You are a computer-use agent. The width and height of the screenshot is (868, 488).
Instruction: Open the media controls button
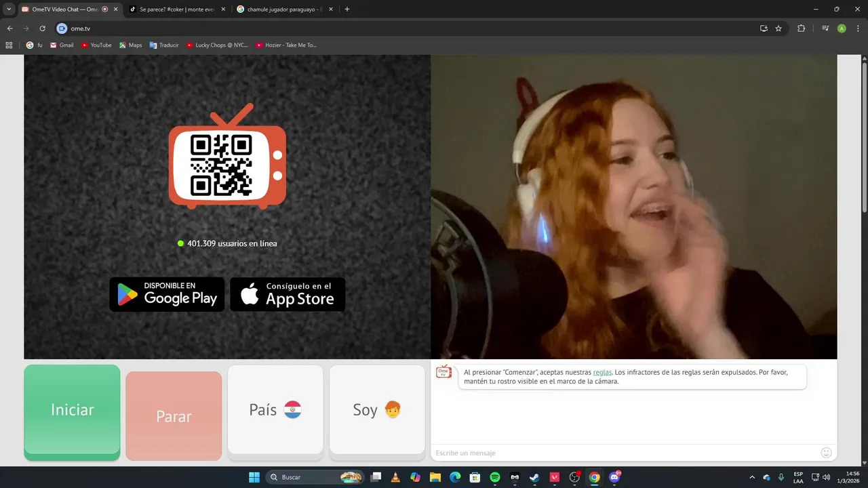(x=825, y=28)
